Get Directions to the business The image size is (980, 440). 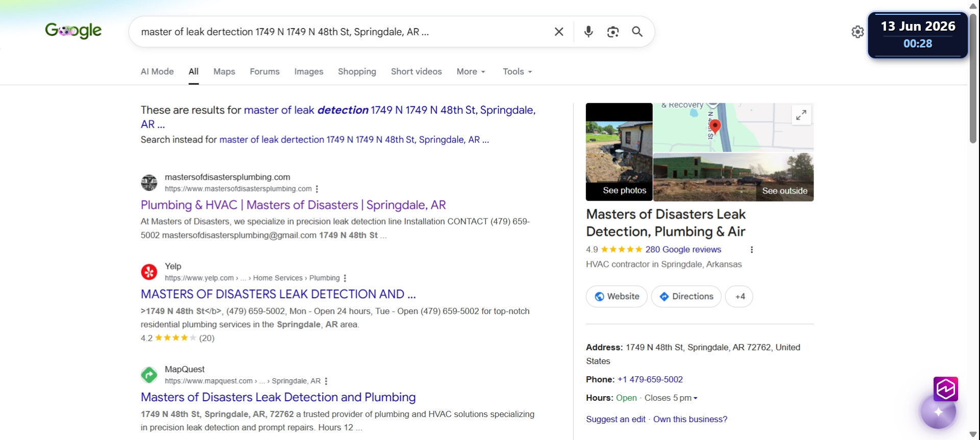coord(686,297)
